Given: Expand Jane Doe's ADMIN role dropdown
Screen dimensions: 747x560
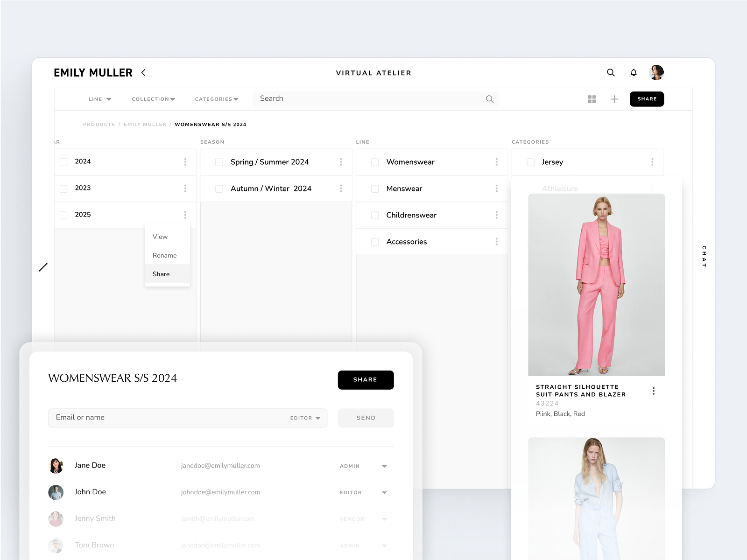Looking at the screenshot, I should (384, 465).
